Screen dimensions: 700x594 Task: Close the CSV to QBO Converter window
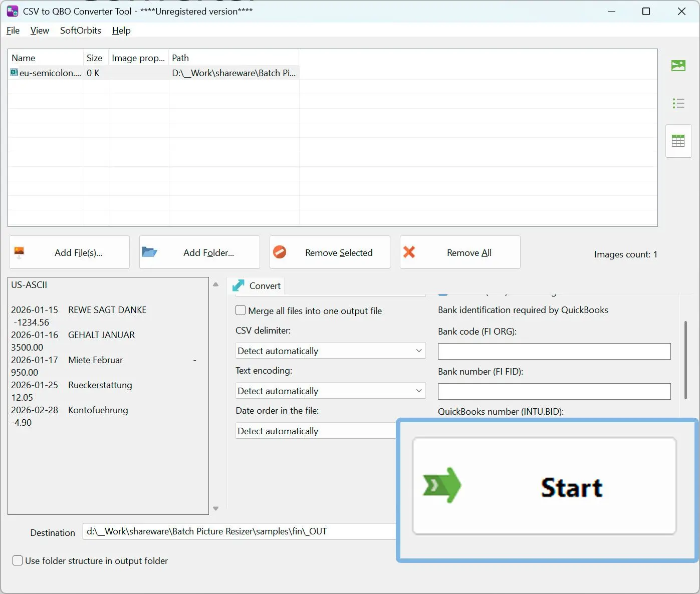coord(681,11)
